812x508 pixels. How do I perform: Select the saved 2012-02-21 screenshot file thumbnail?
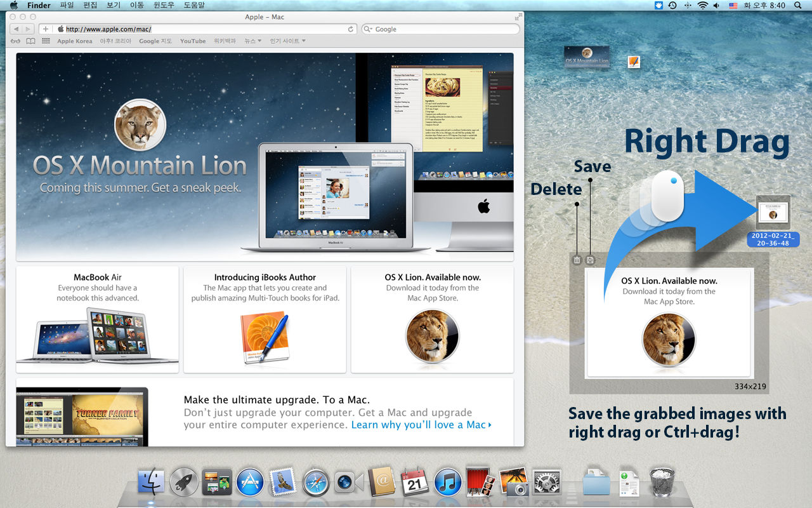(x=773, y=212)
